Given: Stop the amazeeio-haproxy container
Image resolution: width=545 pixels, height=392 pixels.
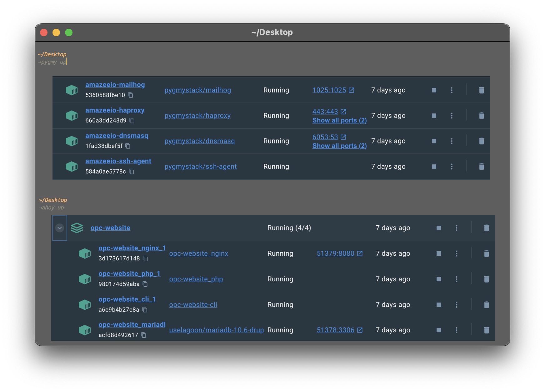Looking at the screenshot, I should 434,116.
